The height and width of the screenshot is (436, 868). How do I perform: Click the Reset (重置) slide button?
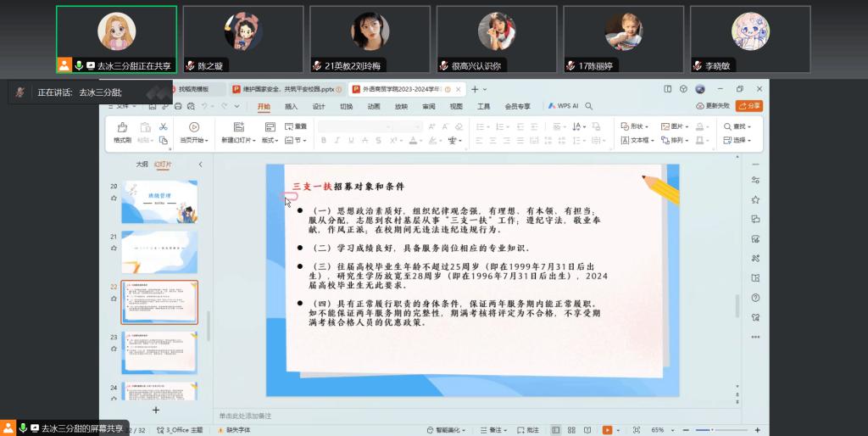pos(296,126)
